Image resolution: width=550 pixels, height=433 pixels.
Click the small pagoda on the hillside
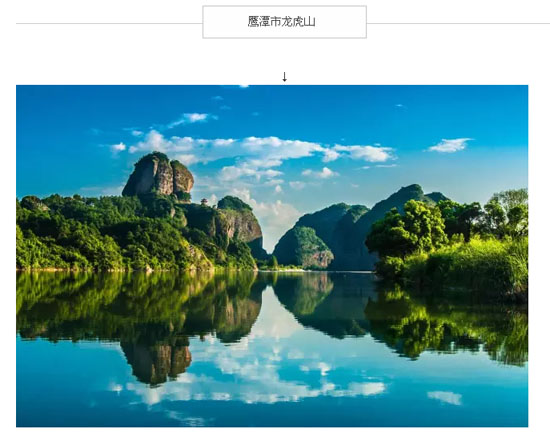pos(204,201)
